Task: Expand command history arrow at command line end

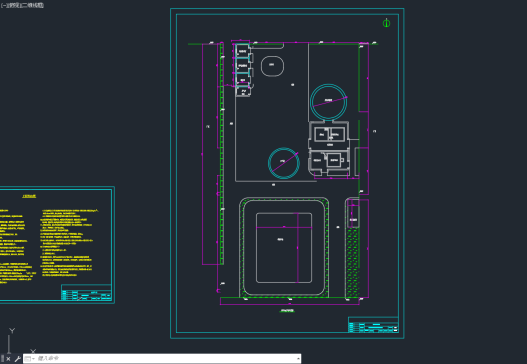Action: pyautogui.click(x=298, y=359)
